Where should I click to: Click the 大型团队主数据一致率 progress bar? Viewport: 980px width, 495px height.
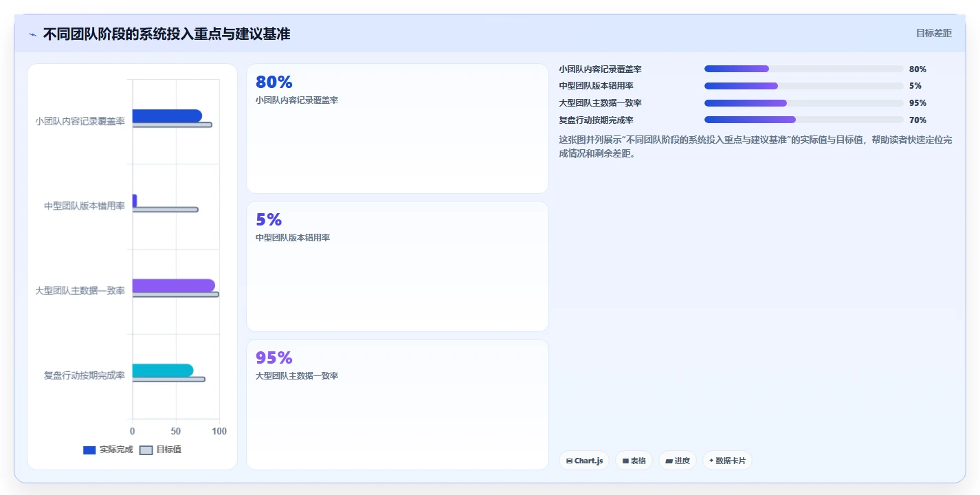(803, 103)
